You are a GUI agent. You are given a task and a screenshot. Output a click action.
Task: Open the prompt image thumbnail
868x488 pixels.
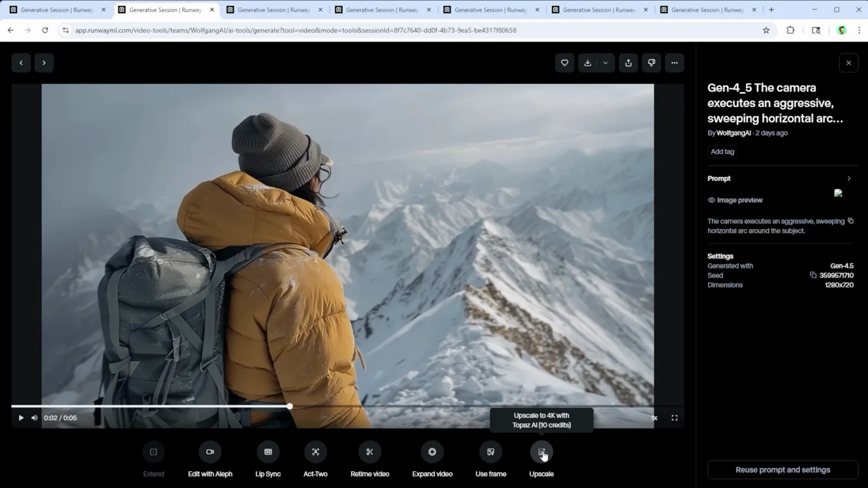pyautogui.click(x=838, y=193)
